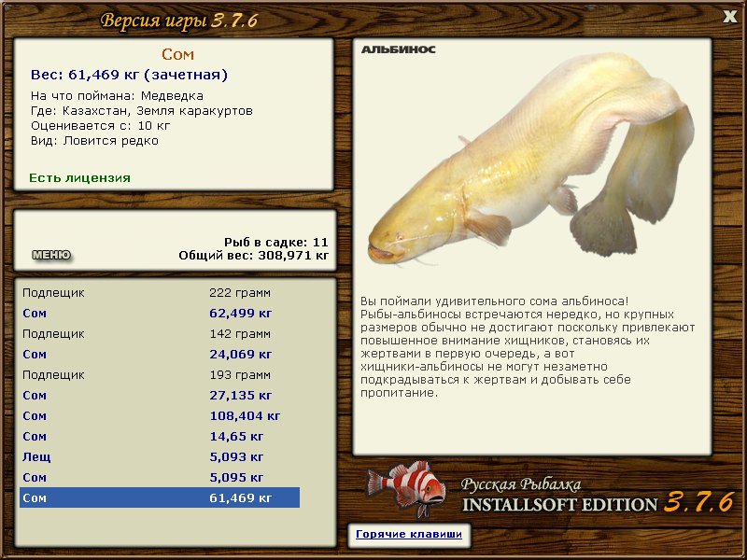Select the Сом 24,069 кг row
This screenshot has width=747, height=560.
(159, 354)
